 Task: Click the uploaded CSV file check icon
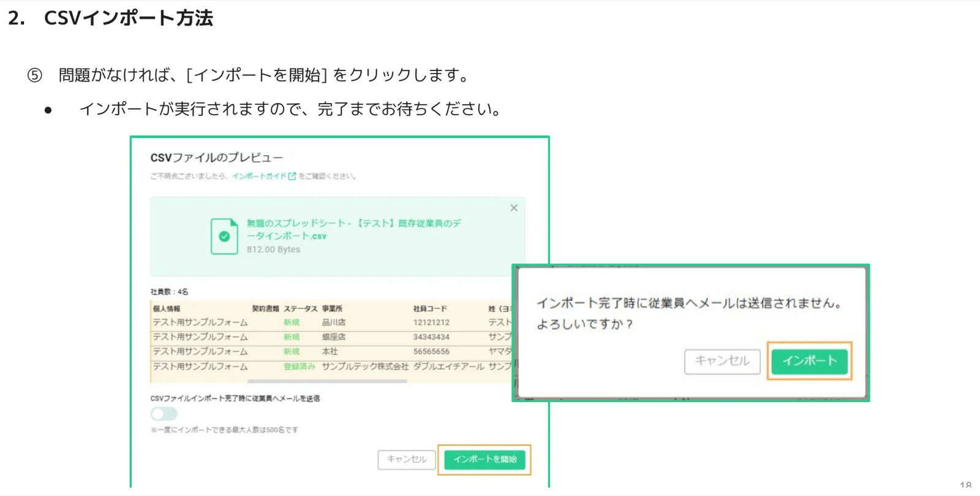point(224,236)
